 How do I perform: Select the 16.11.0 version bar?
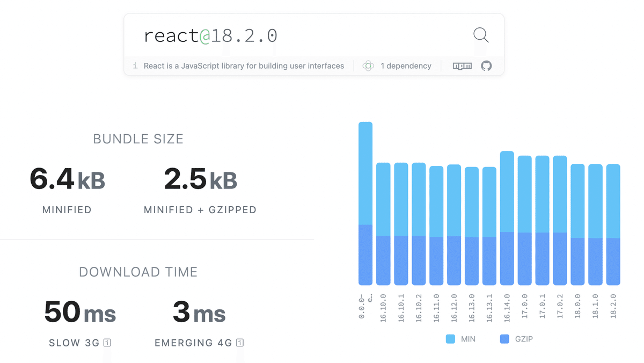click(436, 226)
